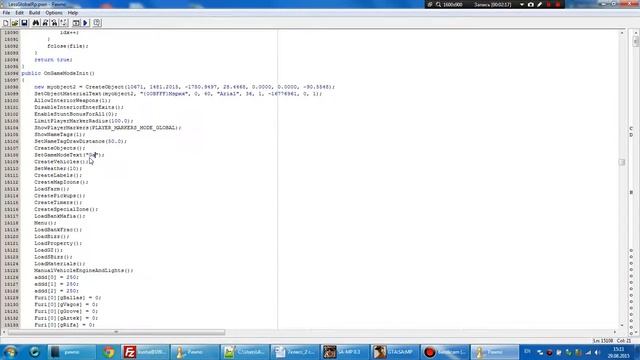Click the 'LimitPlayerMarkerRadius(100.0);' line

tap(84, 121)
